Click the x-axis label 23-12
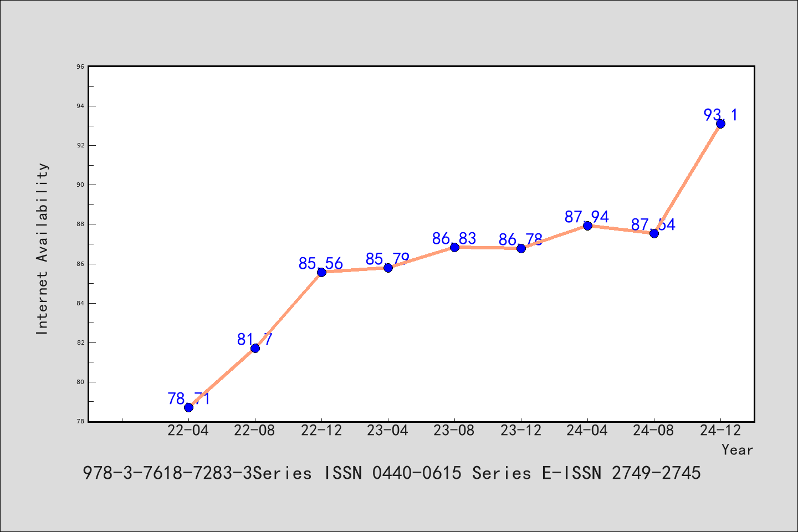This screenshot has height=532, width=798. (x=521, y=431)
